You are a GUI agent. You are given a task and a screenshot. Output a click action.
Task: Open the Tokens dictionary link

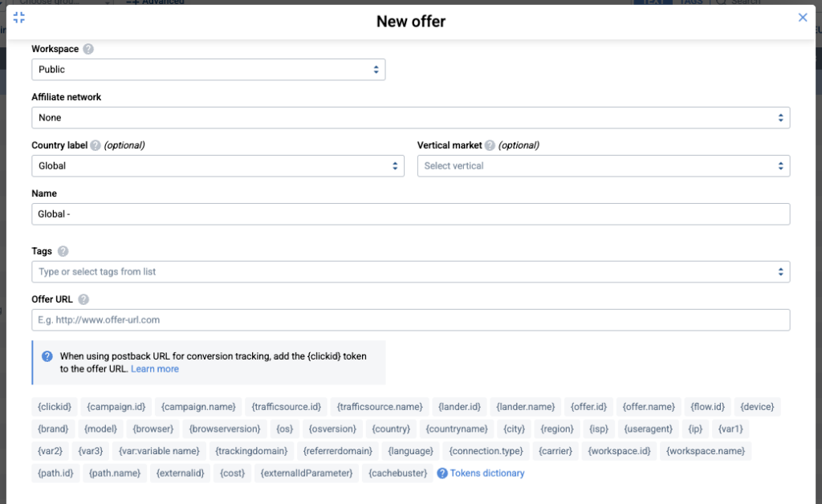[486, 474]
